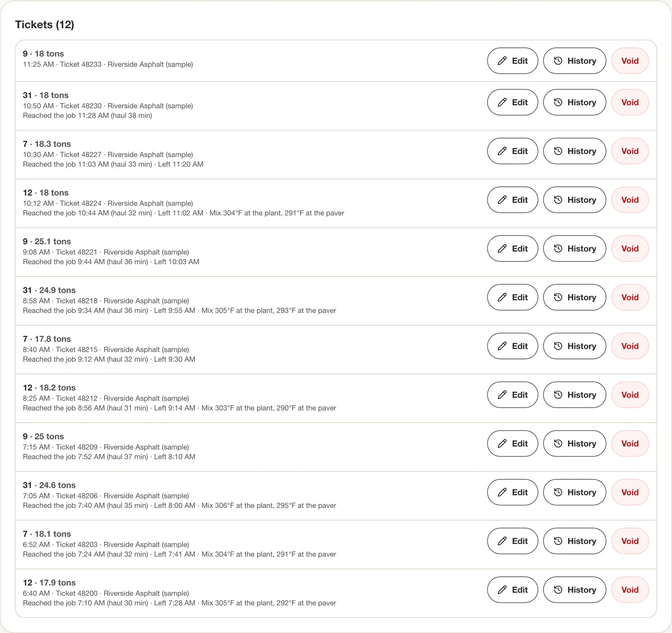672x633 pixels.
Task: Void the 25 tons ticket 48209
Action: click(630, 444)
